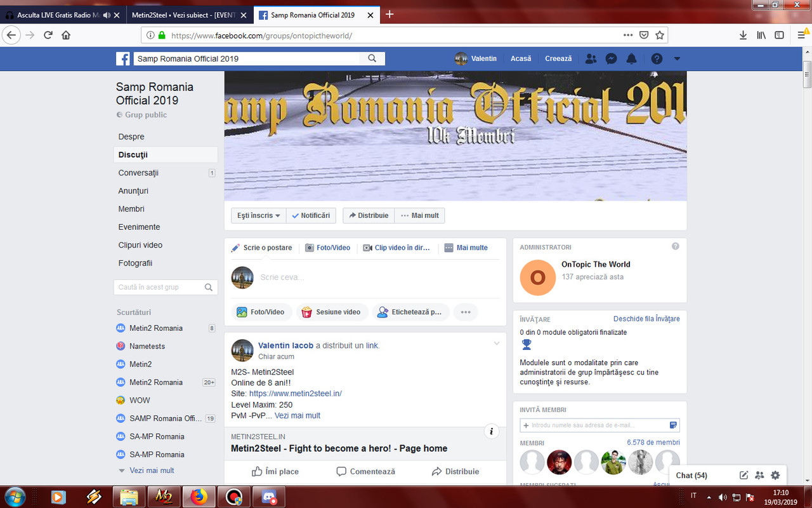
Task: Open Messenger from the top navigation bar
Action: click(611, 58)
